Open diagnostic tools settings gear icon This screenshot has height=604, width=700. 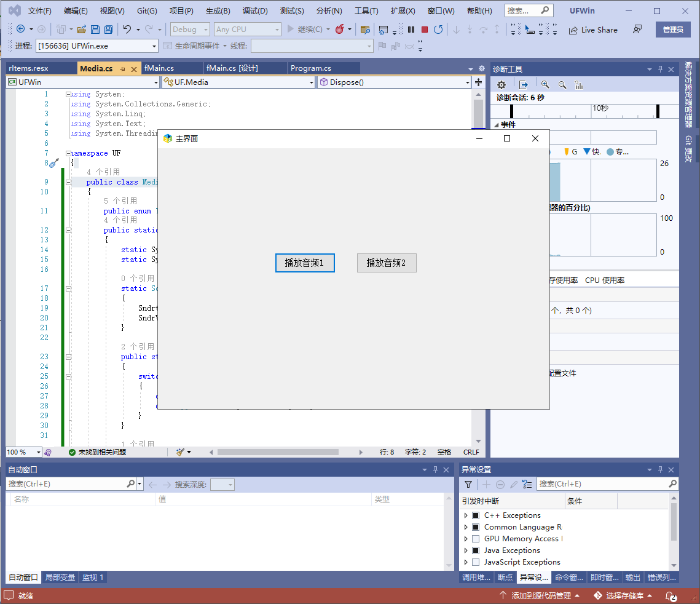pyautogui.click(x=501, y=85)
